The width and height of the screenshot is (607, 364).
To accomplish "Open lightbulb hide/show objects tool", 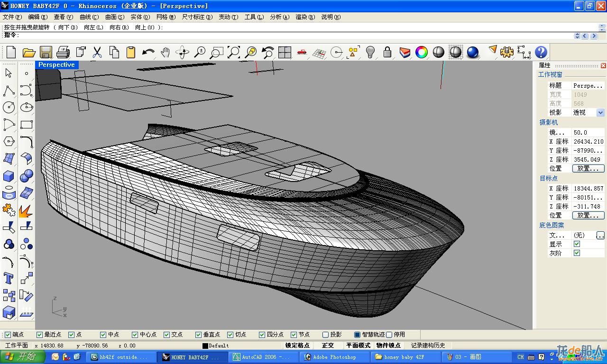I will point(370,52).
